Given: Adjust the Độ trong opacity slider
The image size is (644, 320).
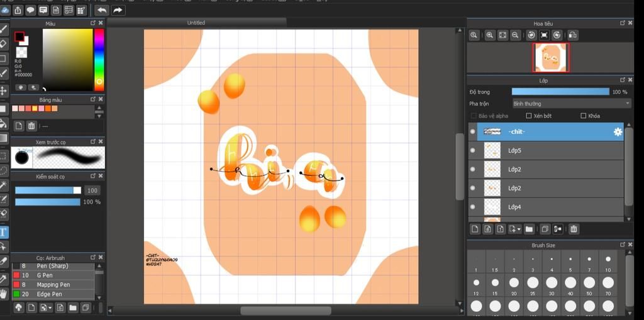Looking at the screenshot, I should tap(560, 92).
